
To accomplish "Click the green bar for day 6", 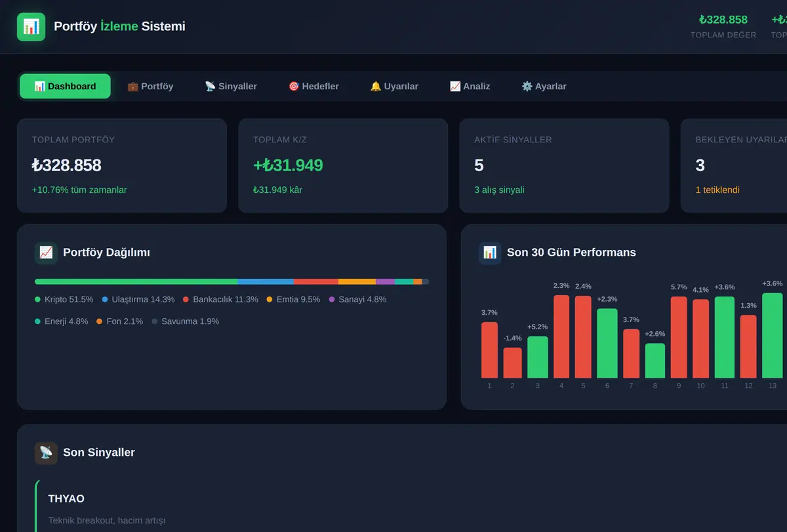I will click(607, 343).
